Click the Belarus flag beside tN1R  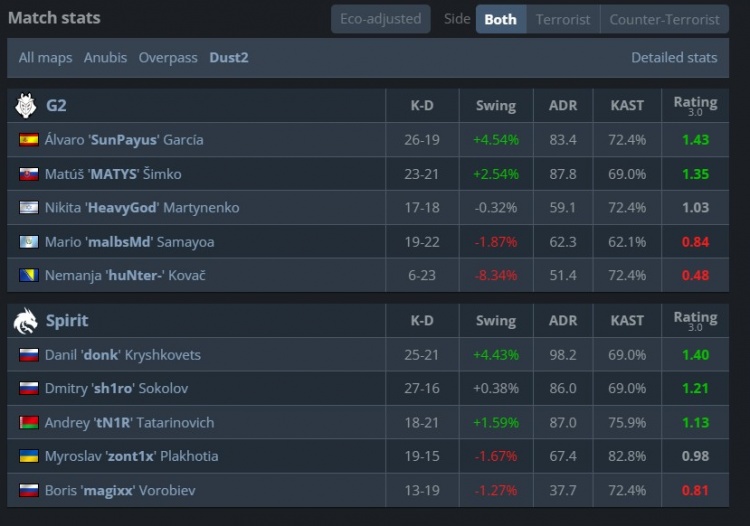coord(28,423)
